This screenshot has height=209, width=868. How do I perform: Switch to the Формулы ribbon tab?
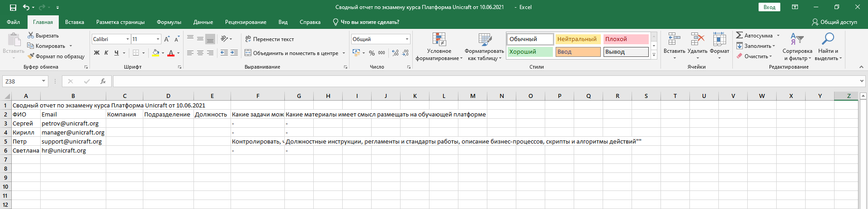(x=169, y=22)
